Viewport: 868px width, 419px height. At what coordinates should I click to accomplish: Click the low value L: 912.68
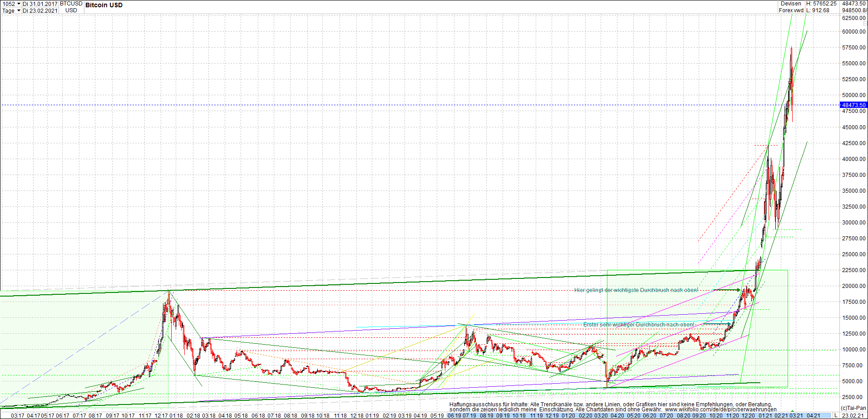[818, 10]
